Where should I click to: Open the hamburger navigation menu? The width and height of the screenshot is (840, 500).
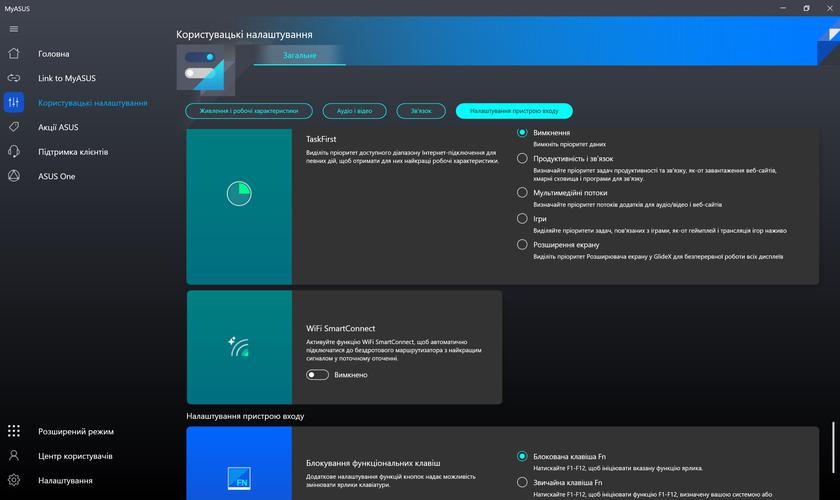[14, 29]
